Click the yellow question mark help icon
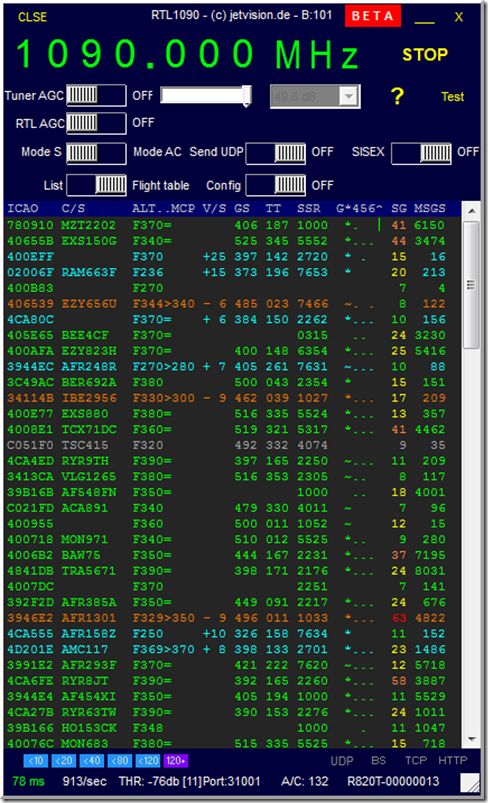Screen dimensions: 488x803 (x=397, y=96)
